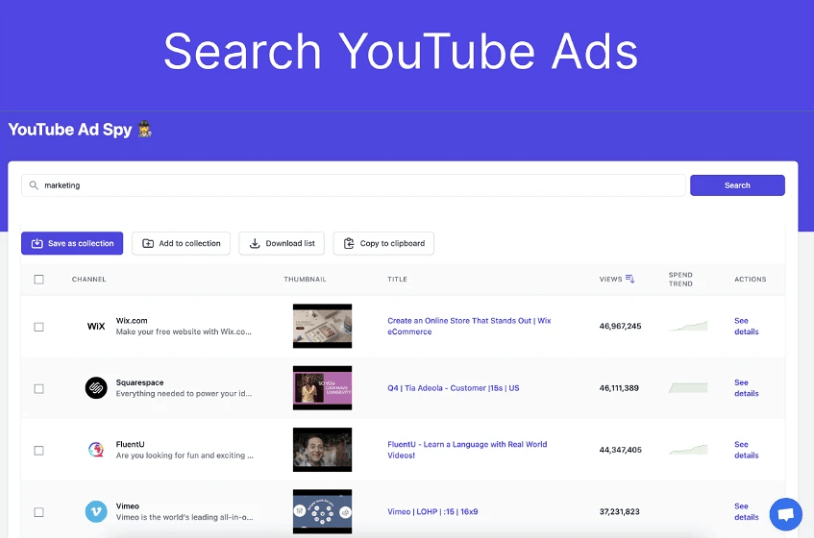Viewport: 814px width, 538px height.
Task: Click 'Everything needed to power your id...' text
Action: pos(184,393)
